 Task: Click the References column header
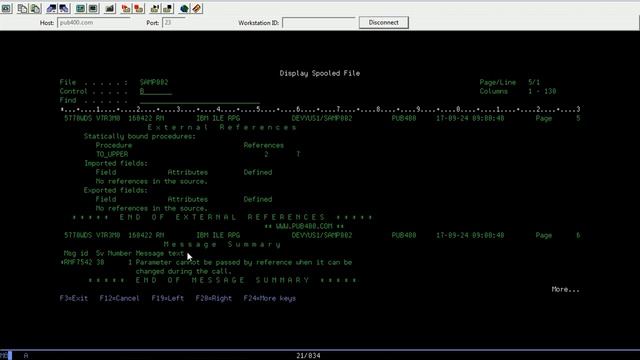click(x=264, y=145)
